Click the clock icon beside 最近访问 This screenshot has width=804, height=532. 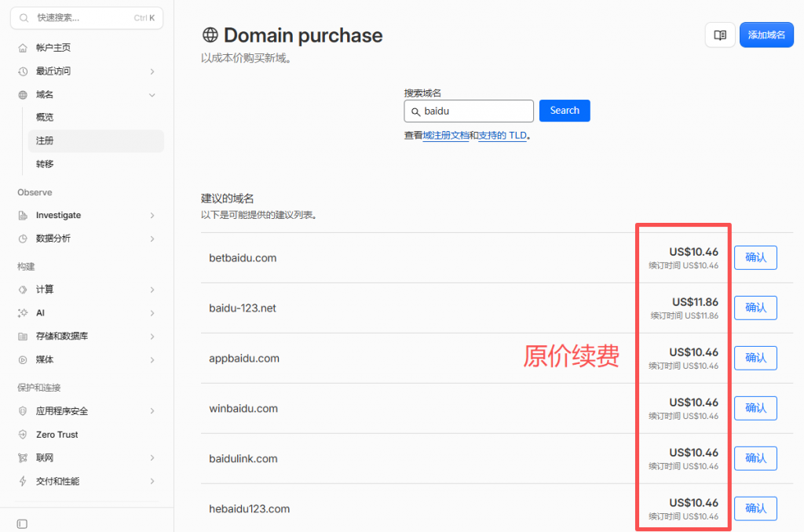[x=23, y=71]
